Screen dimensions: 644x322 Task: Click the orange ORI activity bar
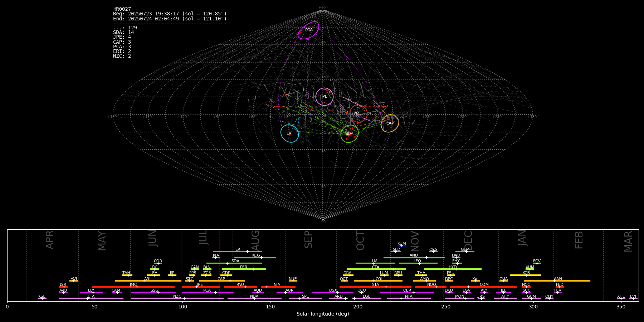click(x=378, y=281)
